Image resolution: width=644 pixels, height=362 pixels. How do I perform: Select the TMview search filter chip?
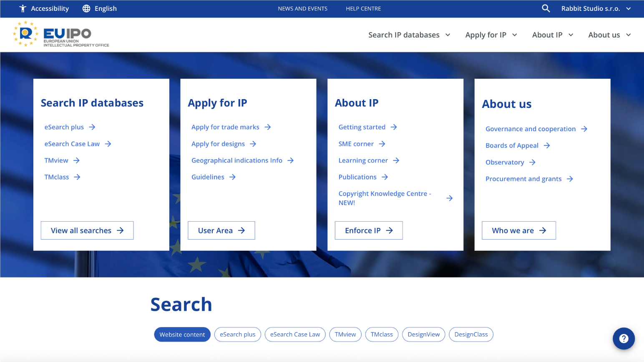(345, 335)
